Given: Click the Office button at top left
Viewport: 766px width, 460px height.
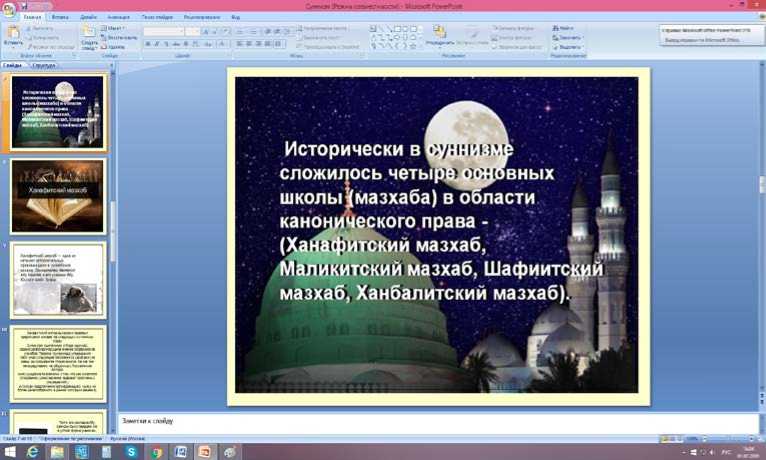Looking at the screenshot, I should [8, 9].
